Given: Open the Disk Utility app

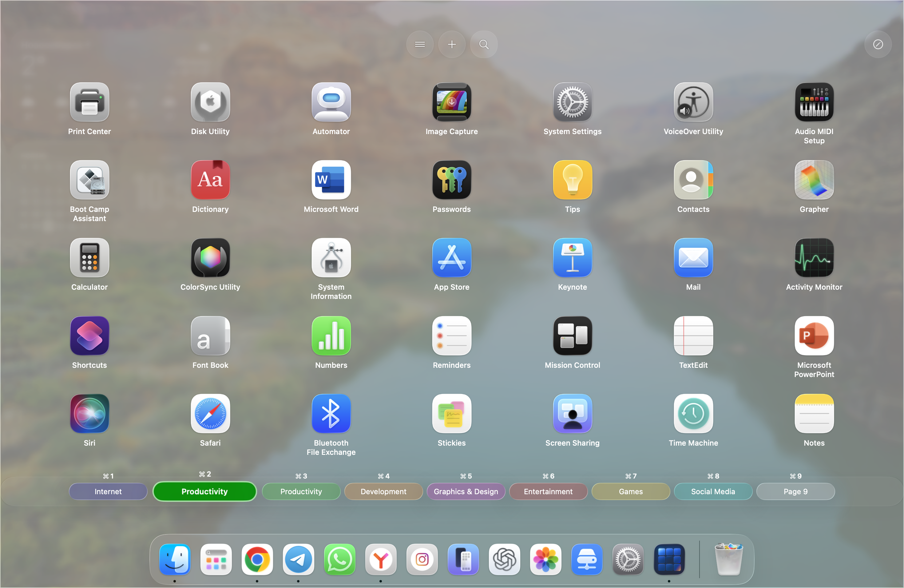Looking at the screenshot, I should pyautogui.click(x=210, y=102).
